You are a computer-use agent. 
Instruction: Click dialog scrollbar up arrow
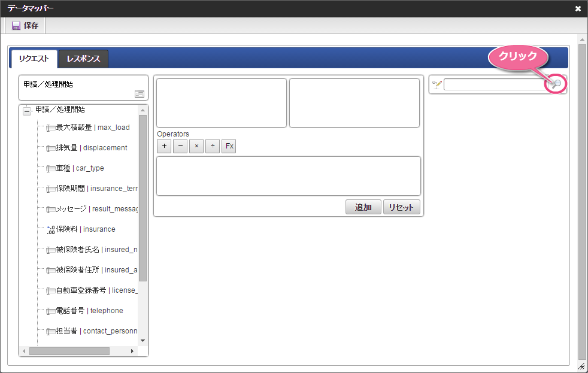click(x=582, y=40)
